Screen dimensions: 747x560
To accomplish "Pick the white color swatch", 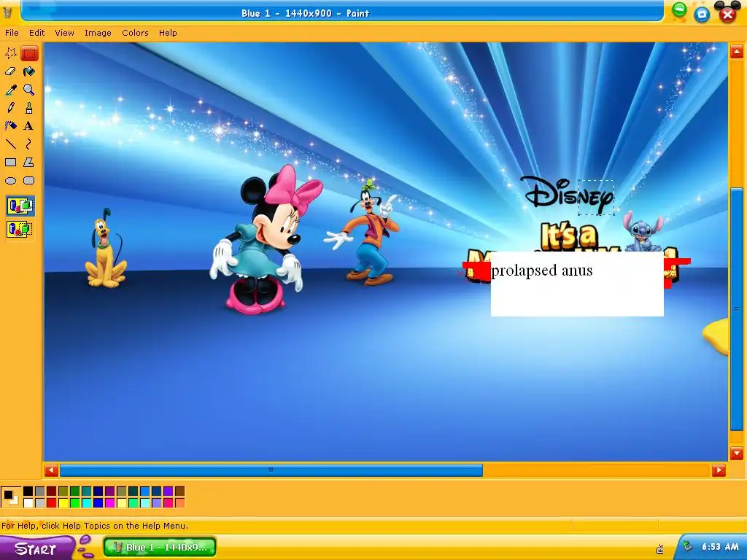I will (28, 503).
